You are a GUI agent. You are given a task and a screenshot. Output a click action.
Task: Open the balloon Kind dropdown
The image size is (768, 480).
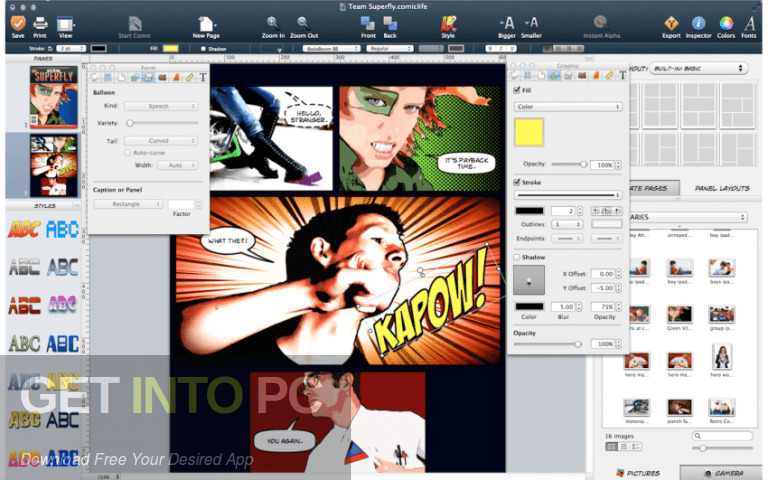pos(161,106)
